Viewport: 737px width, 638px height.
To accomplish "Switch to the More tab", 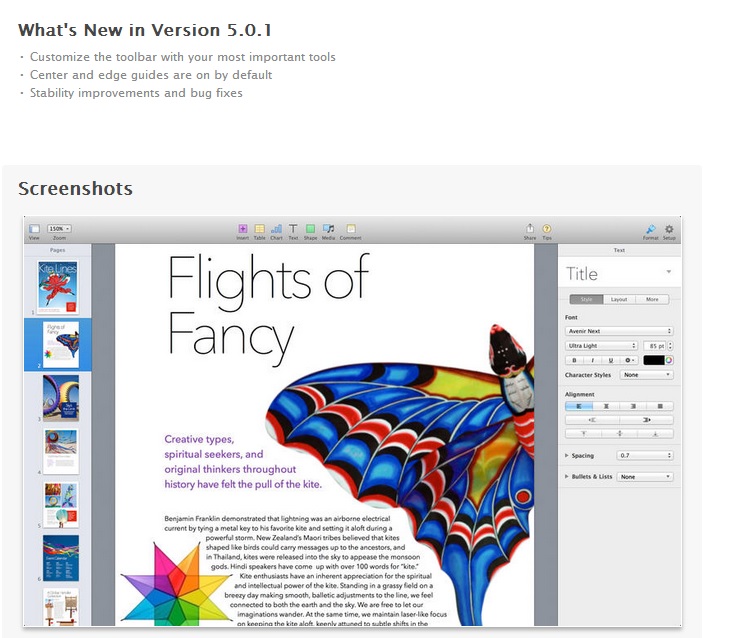I will (x=652, y=299).
